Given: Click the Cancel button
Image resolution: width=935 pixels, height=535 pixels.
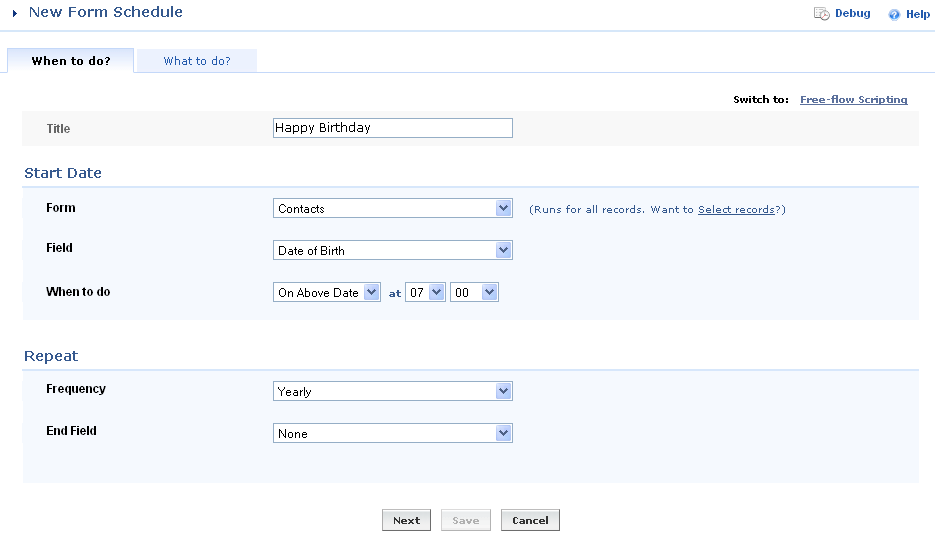Looking at the screenshot, I should pos(530,520).
